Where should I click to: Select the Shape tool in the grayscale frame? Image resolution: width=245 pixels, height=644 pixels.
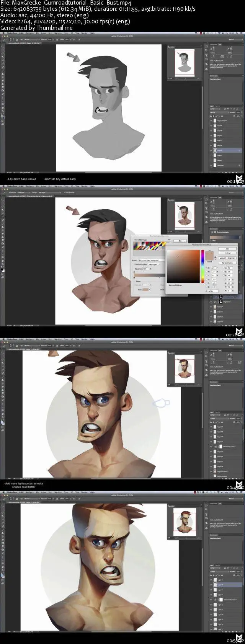(3, 104)
